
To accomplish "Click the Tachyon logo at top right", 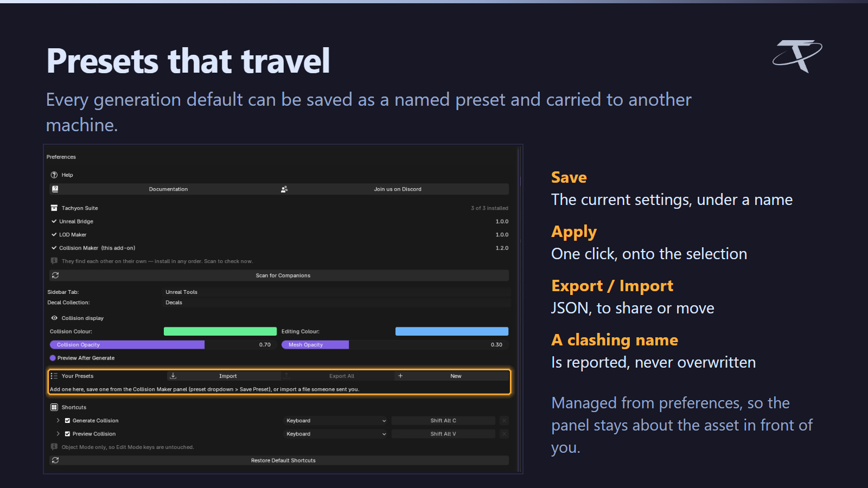I will click(x=797, y=56).
